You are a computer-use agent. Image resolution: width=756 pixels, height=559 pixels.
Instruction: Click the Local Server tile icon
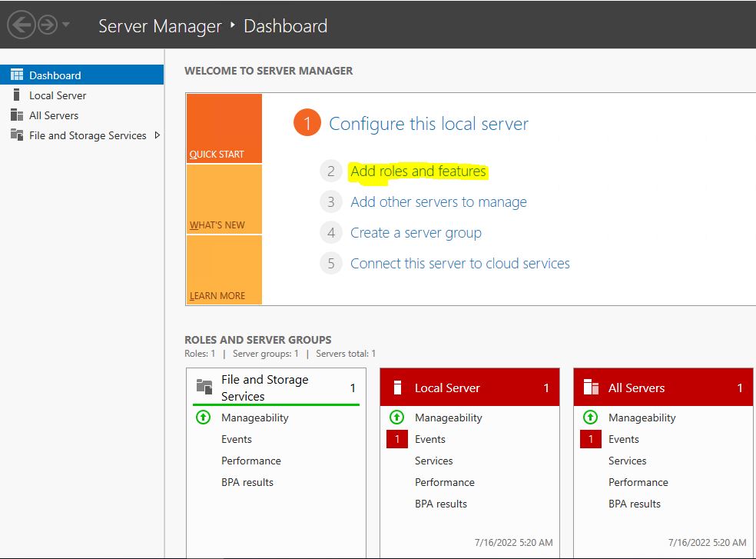pyautogui.click(x=397, y=388)
